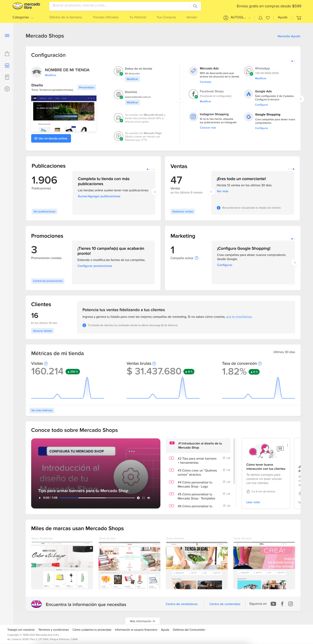Click the video progress bar
The width and height of the screenshot is (313, 644).
(x=97, y=498)
